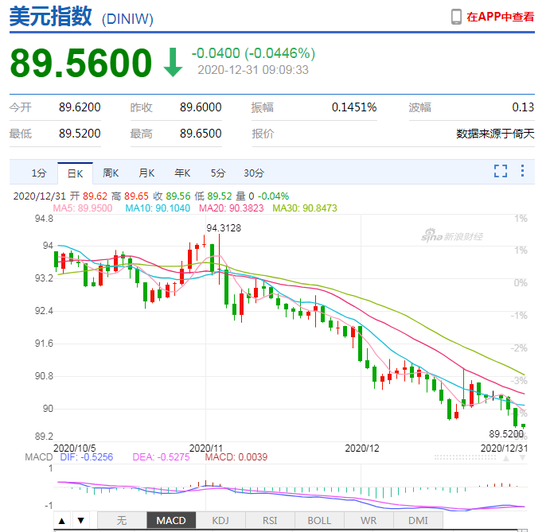
Task: Select the MACD indicator button
Action: point(171,520)
